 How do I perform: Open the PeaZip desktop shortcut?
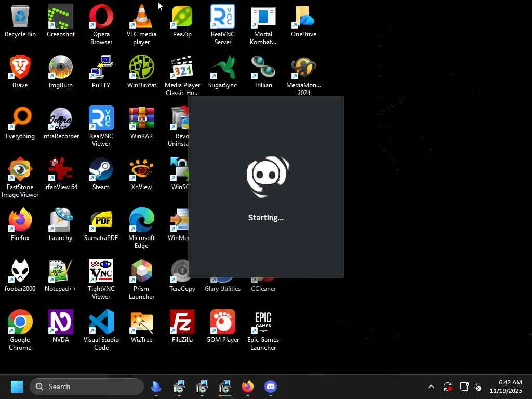[x=182, y=21]
